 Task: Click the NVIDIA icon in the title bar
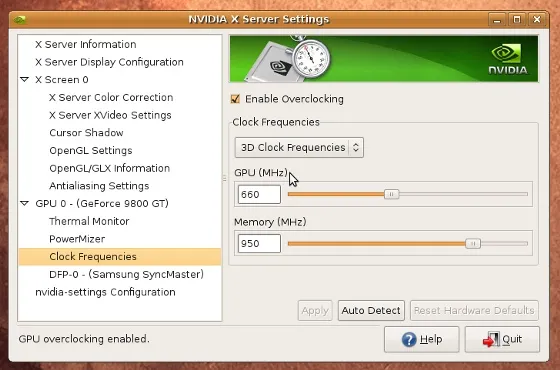click(20, 19)
